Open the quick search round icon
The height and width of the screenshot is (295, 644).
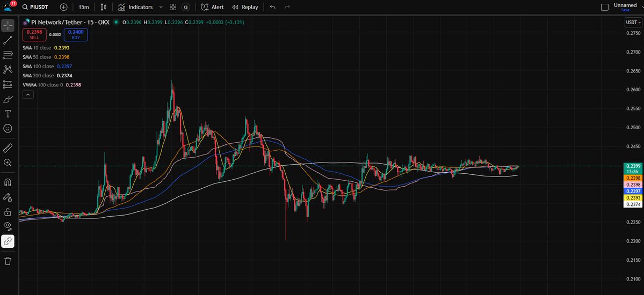point(187,7)
